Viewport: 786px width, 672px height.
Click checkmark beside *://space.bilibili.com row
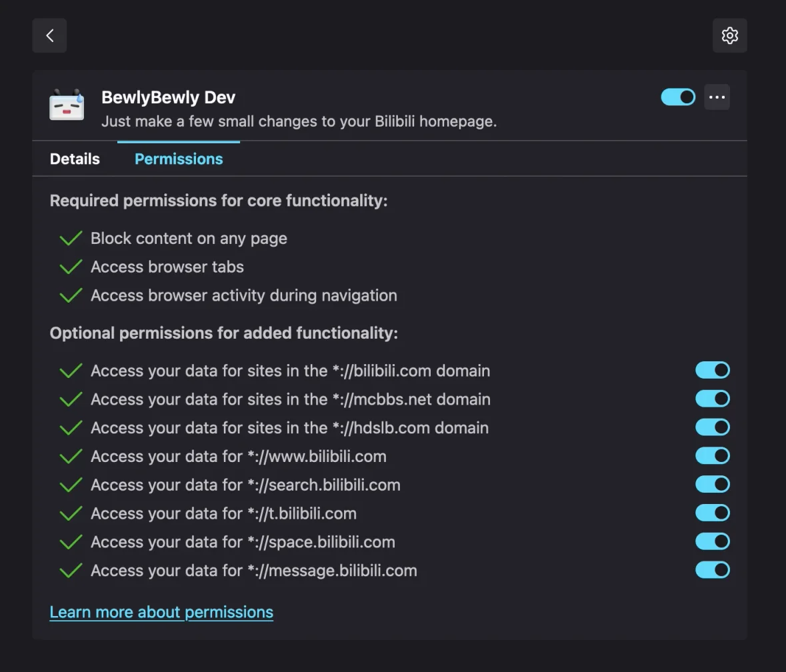pos(71,542)
